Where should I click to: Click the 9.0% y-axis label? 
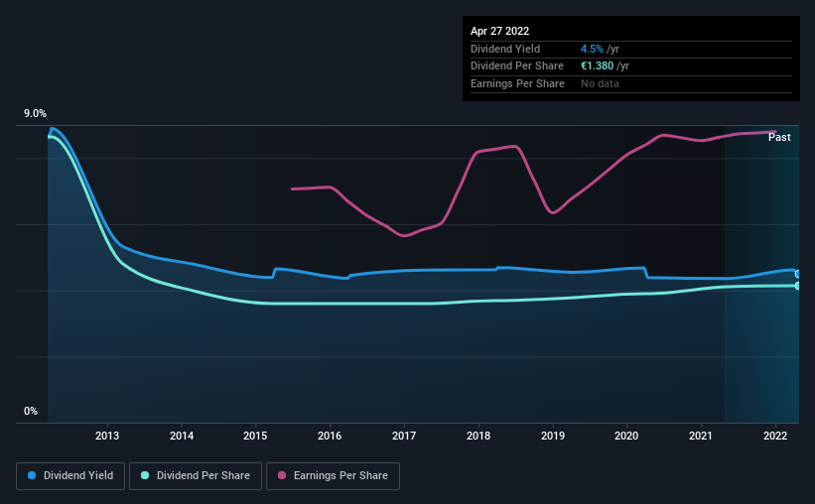point(35,114)
